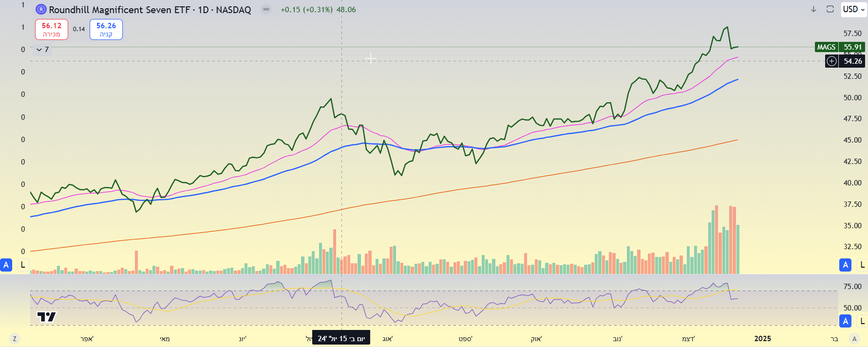Viewport: 868px width, 347px height.
Task: Click the blue 56.26 buy button
Action: point(106,29)
